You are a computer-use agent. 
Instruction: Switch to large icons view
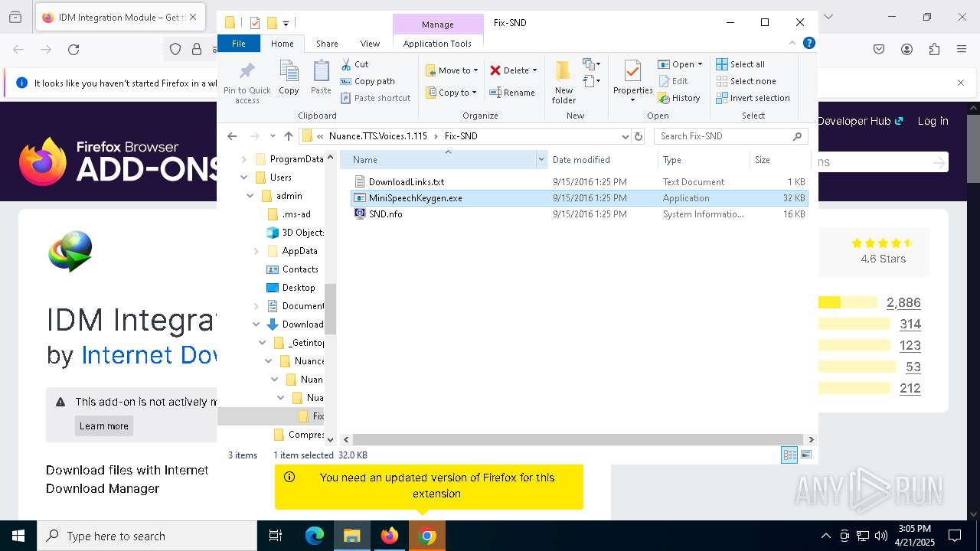pyautogui.click(x=805, y=455)
